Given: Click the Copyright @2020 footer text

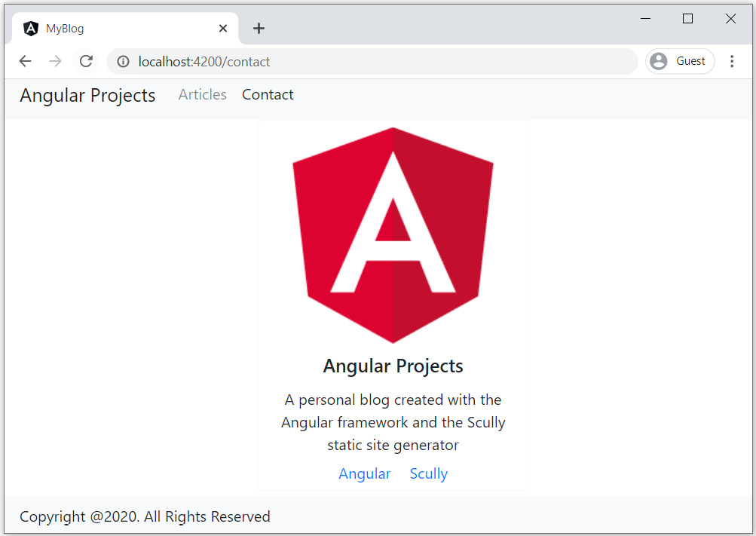Looking at the screenshot, I should point(145,516).
